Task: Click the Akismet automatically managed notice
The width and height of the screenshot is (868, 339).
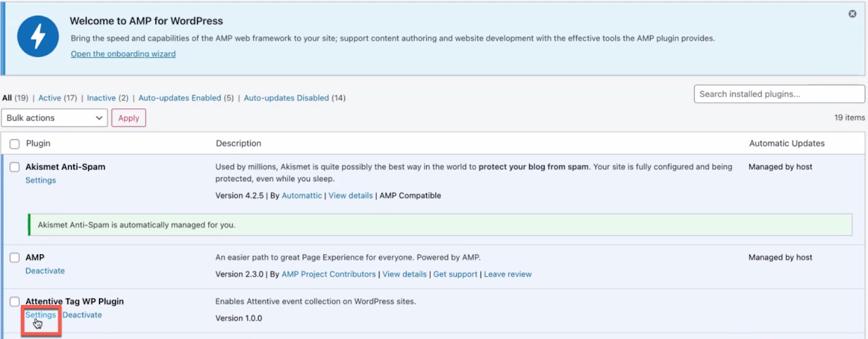Action: [x=440, y=224]
